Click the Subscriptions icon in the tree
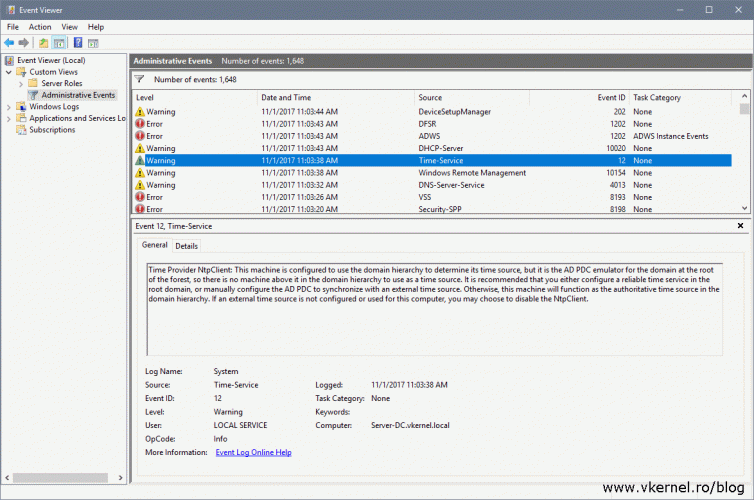The image size is (754, 500). (21, 129)
